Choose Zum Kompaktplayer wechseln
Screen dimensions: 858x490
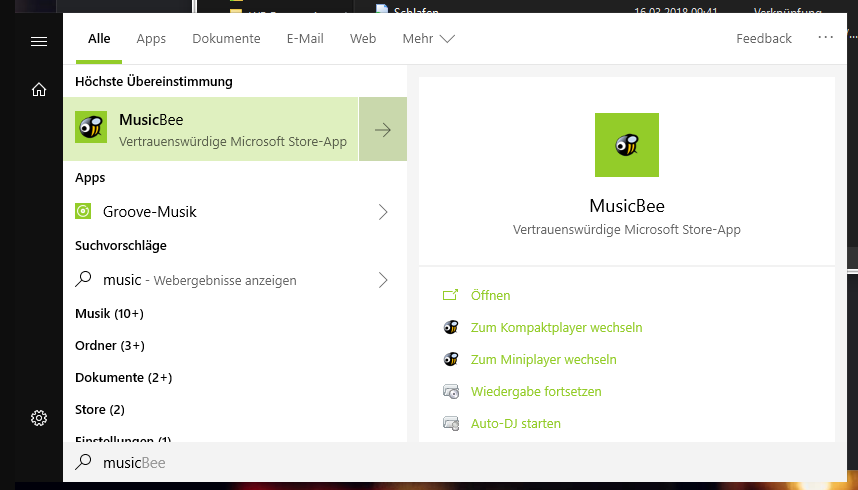(556, 327)
